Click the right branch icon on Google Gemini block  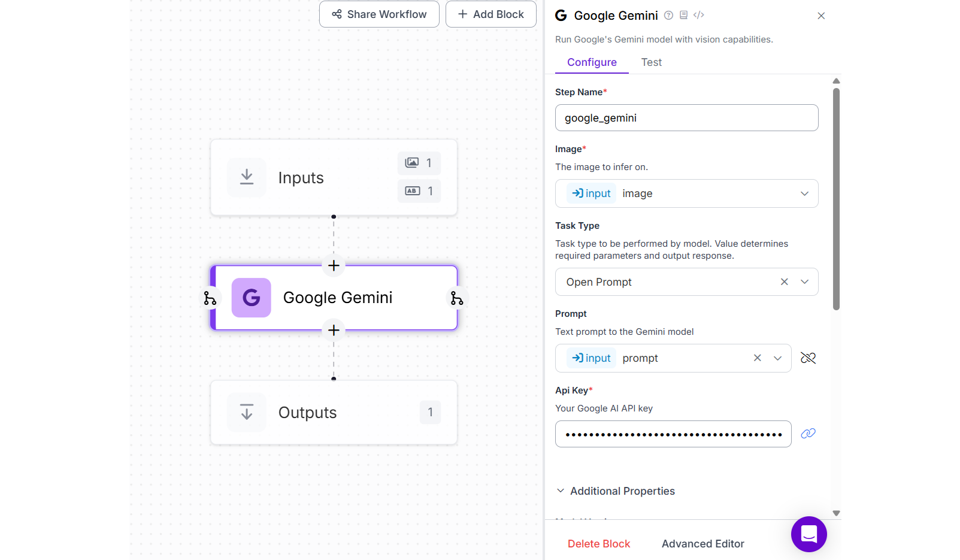tap(457, 298)
